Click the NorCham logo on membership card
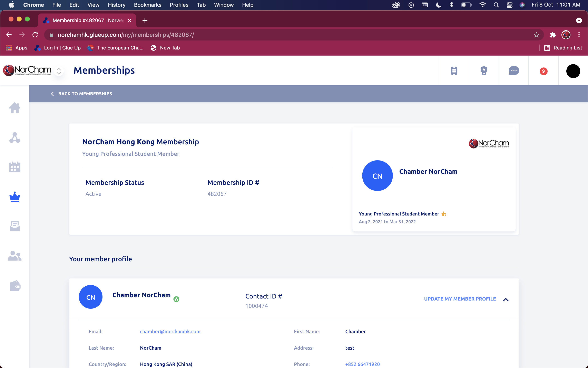The height and width of the screenshot is (368, 588). [x=489, y=143]
